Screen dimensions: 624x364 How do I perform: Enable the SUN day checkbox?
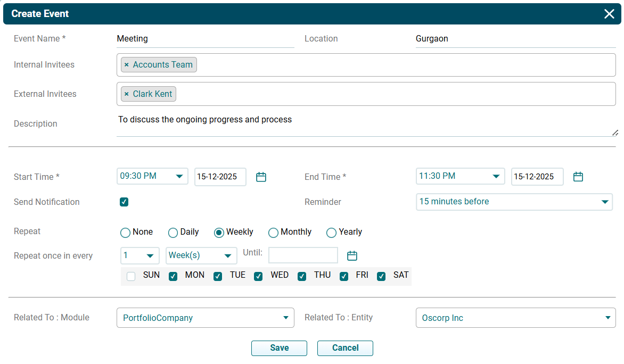131,276
